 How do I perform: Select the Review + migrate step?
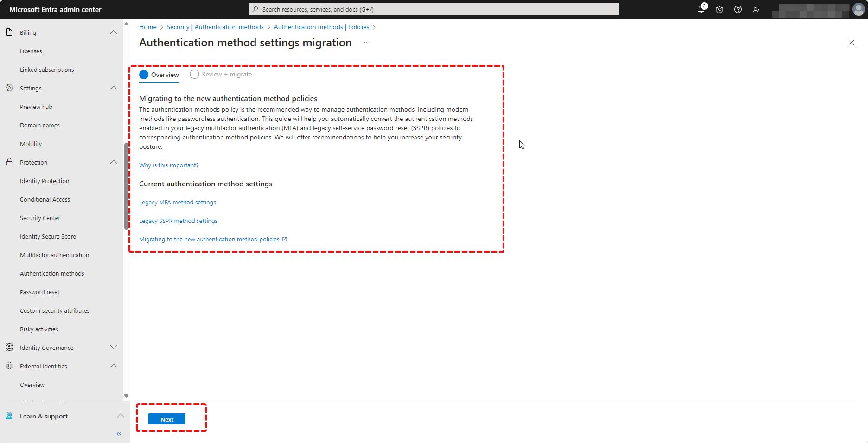221,75
